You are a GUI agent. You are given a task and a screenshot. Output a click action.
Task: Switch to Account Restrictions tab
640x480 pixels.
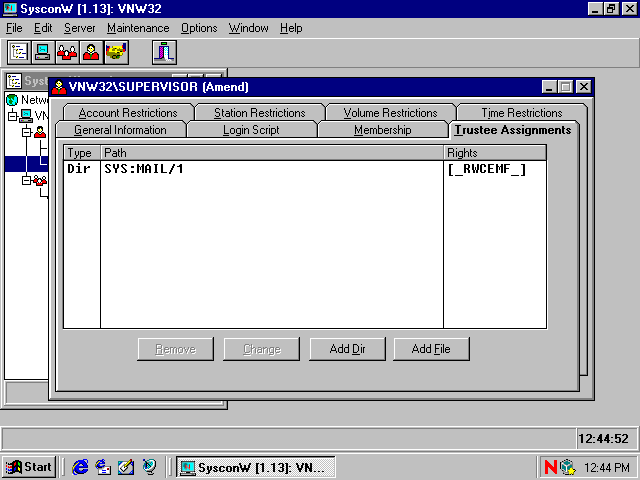pyautogui.click(x=128, y=112)
